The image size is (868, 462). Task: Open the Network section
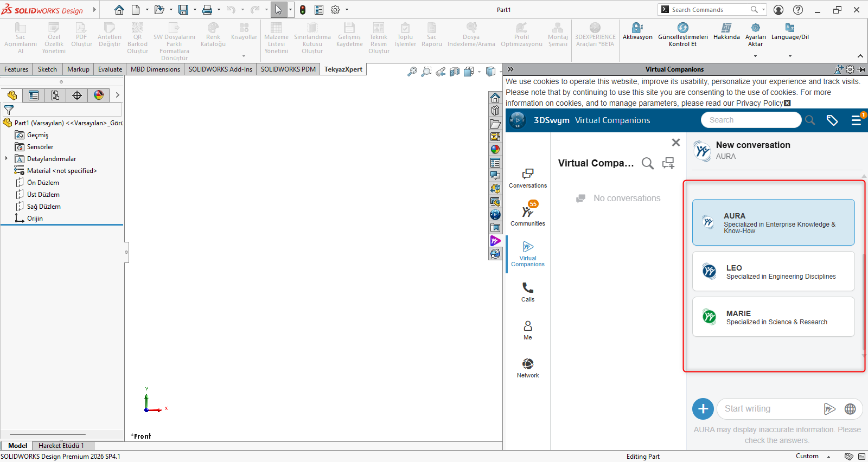[x=528, y=368]
